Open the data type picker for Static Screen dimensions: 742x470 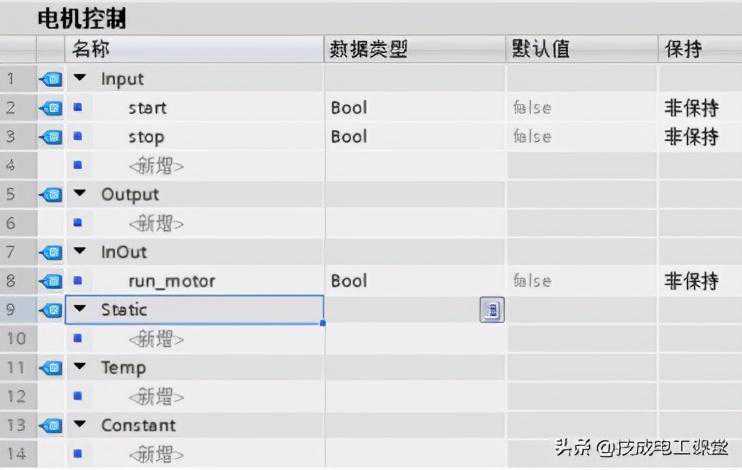click(491, 310)
